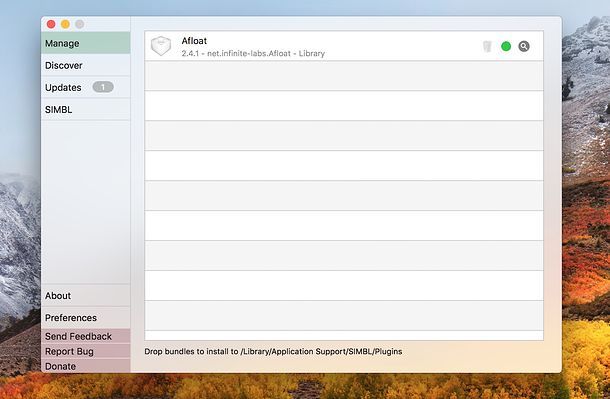Open Preferences from the sidebar
610x399 pixels.
tap(86, 318)
